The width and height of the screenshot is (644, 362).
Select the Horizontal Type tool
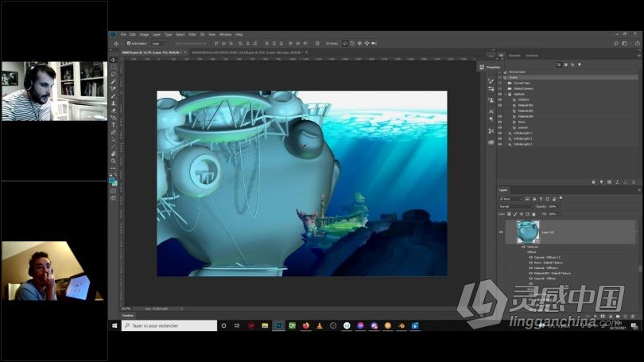(114, 125)
